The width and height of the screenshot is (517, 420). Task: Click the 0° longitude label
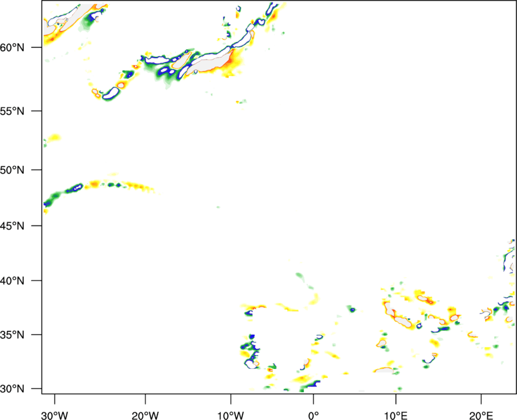click(x=313, y=415)
